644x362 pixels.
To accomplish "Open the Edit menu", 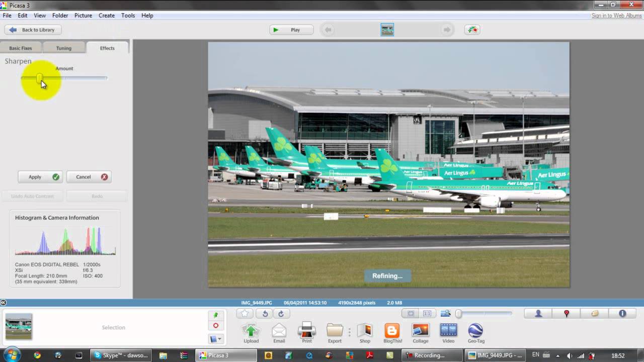I will coord(23,16).
